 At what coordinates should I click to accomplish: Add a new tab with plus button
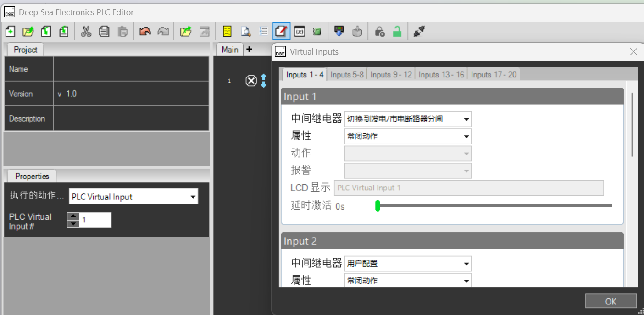249,49
